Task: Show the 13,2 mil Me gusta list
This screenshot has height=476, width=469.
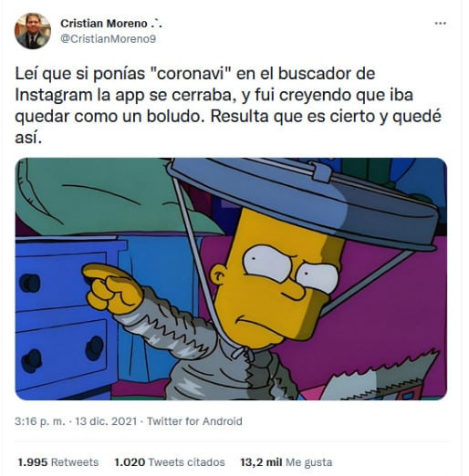Action: click(x=287, y=462)
